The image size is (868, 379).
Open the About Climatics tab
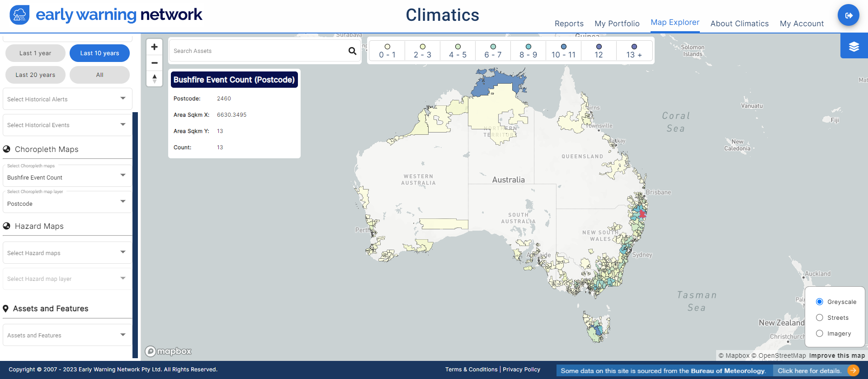739,24
